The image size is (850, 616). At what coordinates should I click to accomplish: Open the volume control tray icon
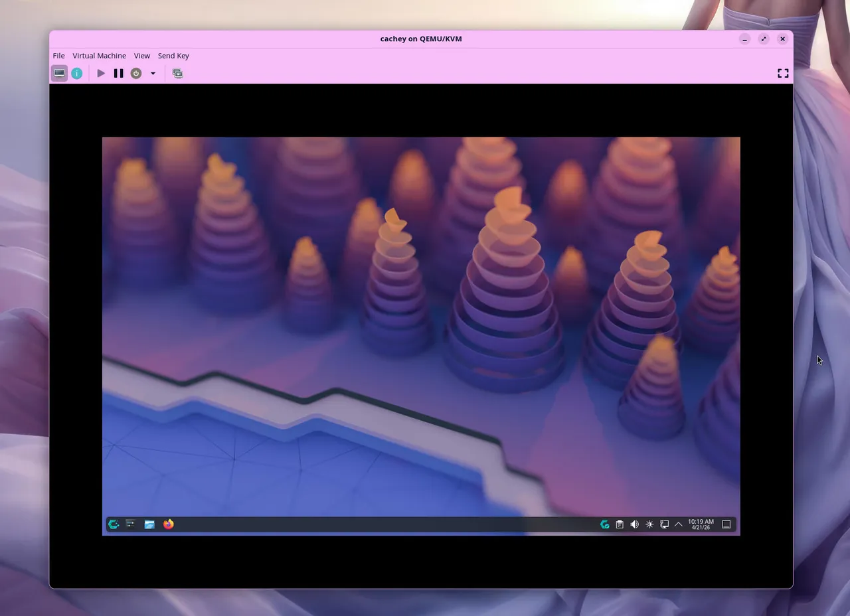pos(634,524)
